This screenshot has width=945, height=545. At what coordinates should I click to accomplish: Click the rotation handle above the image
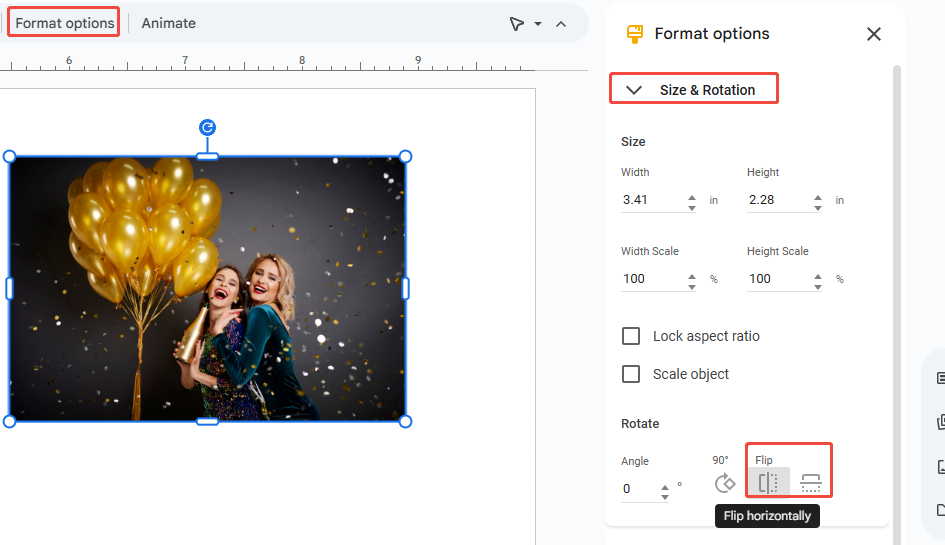[x=207, y=127]
